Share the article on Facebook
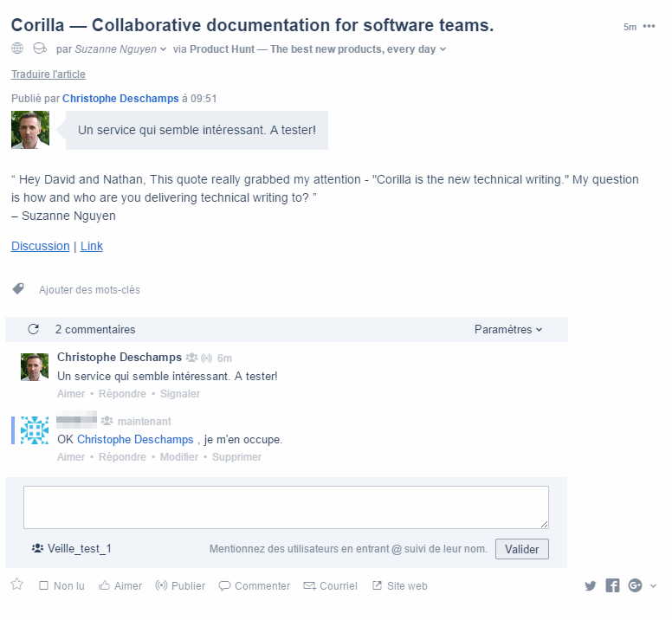The width and height of the screenshot is (672, 620). (x=612, y=586)
